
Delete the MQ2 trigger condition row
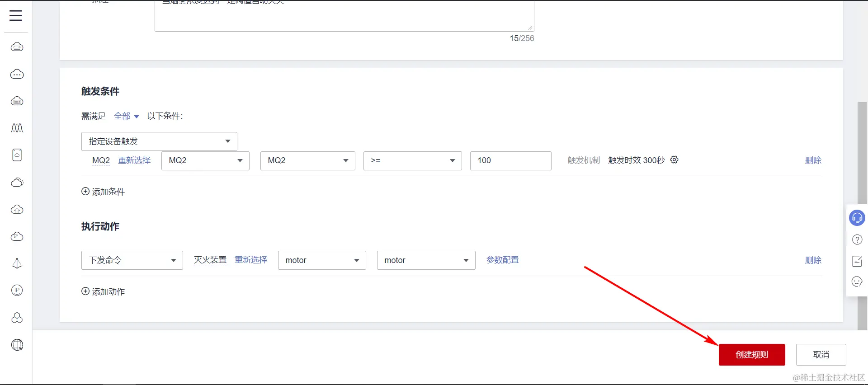click(x=813, y=160)
